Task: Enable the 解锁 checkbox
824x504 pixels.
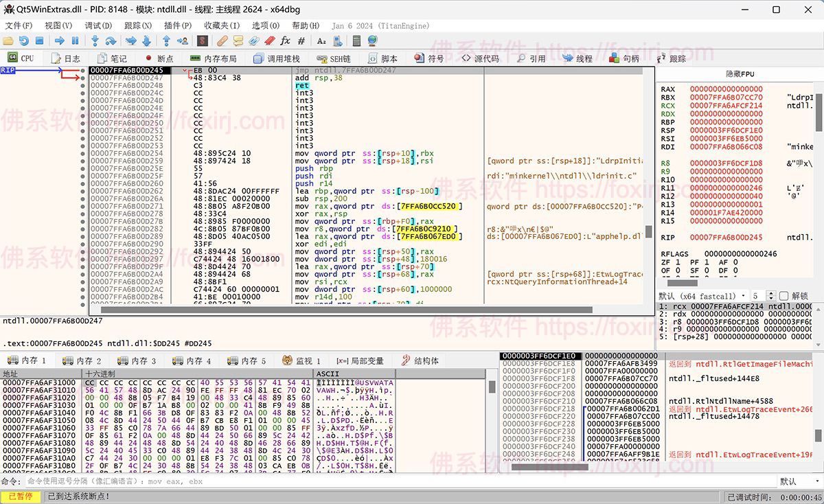Action: (x=783, y=296)
